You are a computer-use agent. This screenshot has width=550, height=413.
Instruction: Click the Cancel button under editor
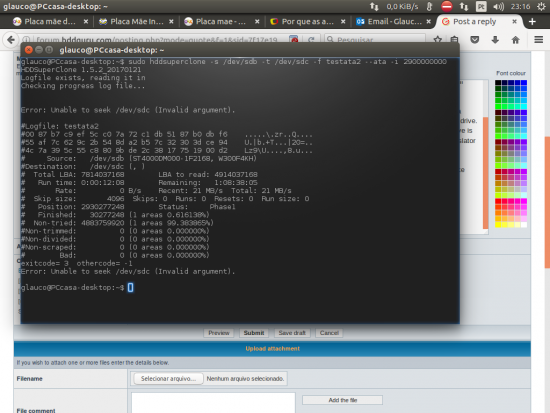[329, 333]
